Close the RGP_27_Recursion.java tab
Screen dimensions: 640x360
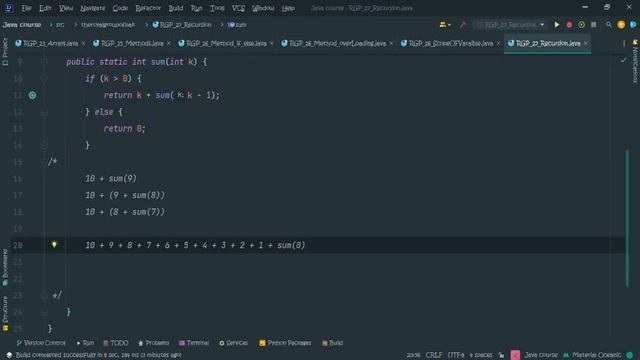[586, 43]
